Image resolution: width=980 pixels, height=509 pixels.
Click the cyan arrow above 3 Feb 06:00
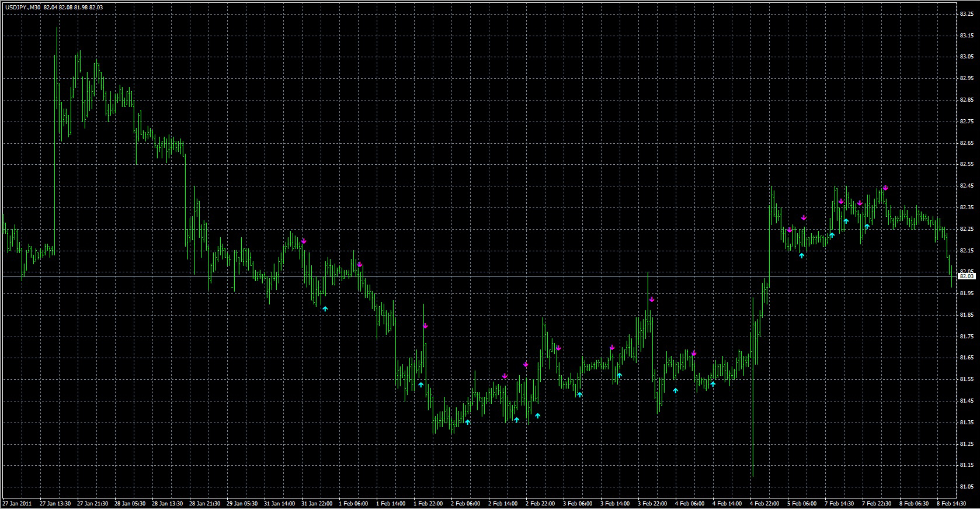[x=580, y=394]
